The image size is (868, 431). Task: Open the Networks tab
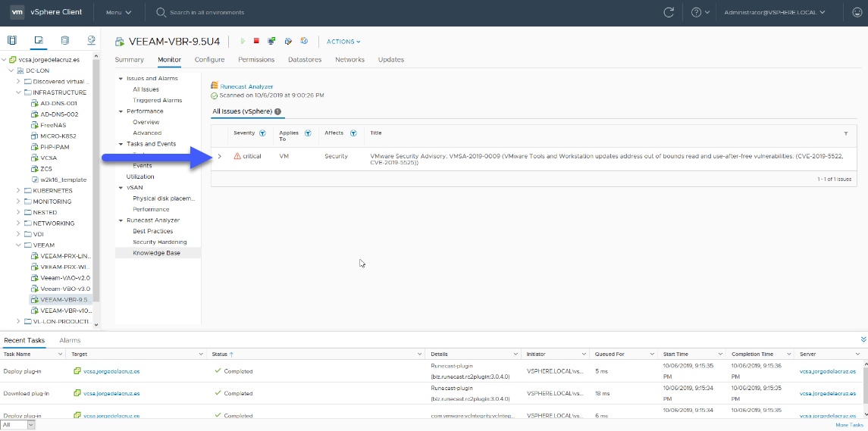point(350,60)
